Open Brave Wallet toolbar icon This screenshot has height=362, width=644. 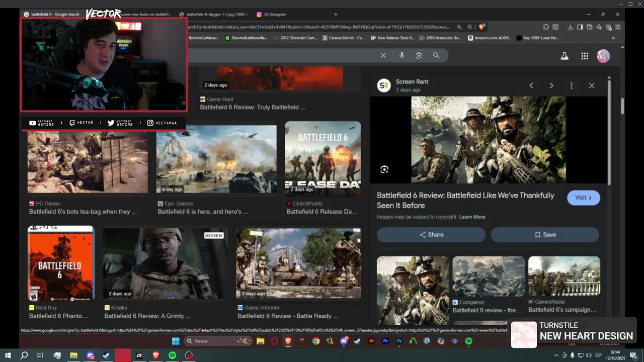coord(590,27)
